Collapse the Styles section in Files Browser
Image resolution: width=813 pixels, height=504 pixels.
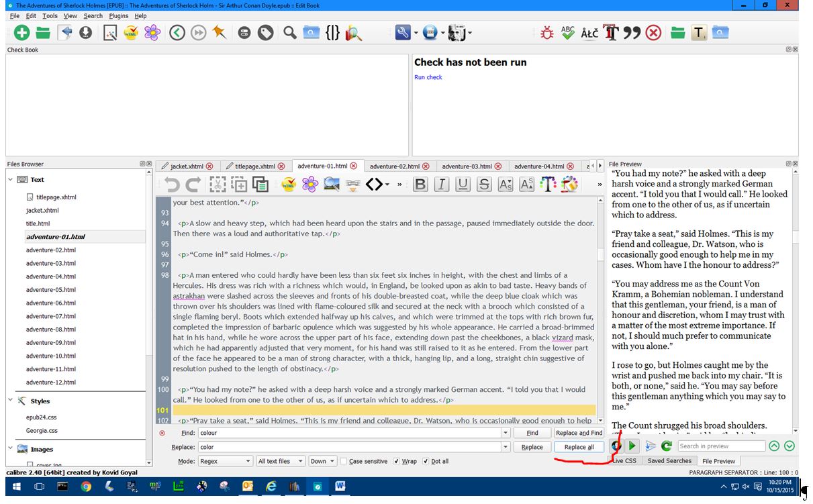11,401
